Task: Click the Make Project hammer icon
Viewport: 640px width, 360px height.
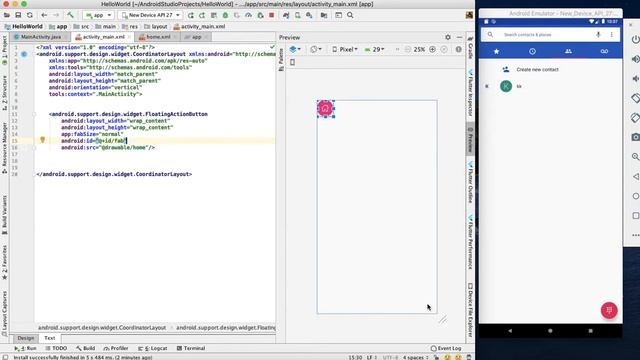Action: (70, 15)
